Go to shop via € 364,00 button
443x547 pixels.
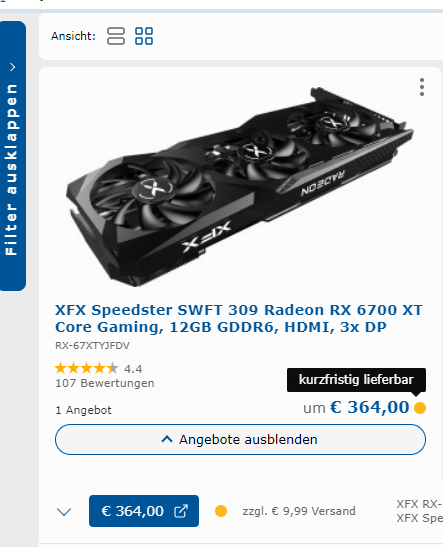tap(144, 511)
